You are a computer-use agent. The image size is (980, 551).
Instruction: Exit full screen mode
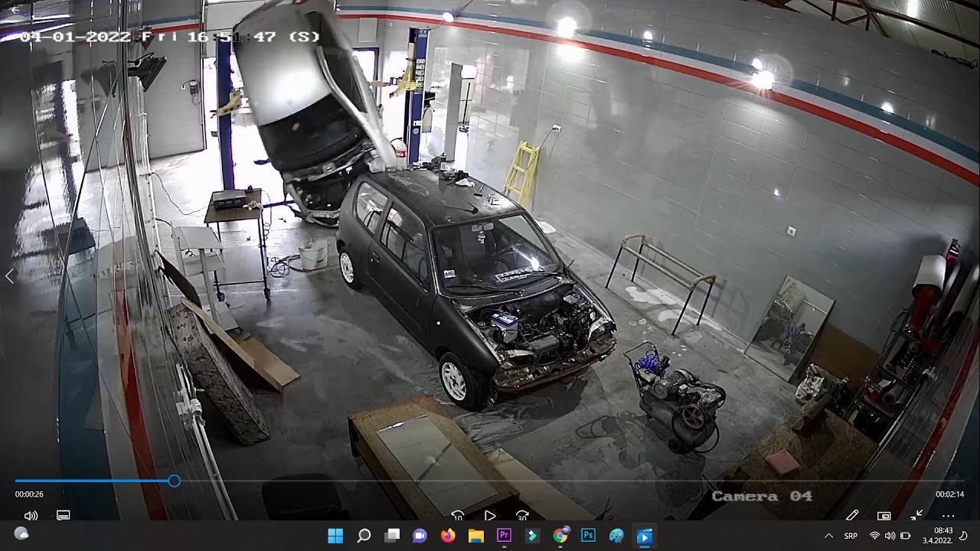(916, 516)
